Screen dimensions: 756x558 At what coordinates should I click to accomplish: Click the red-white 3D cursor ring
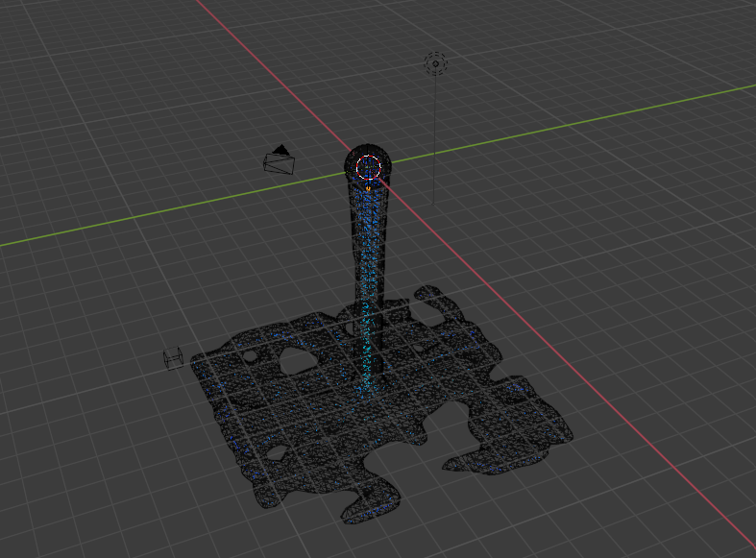tap(369, 168)
